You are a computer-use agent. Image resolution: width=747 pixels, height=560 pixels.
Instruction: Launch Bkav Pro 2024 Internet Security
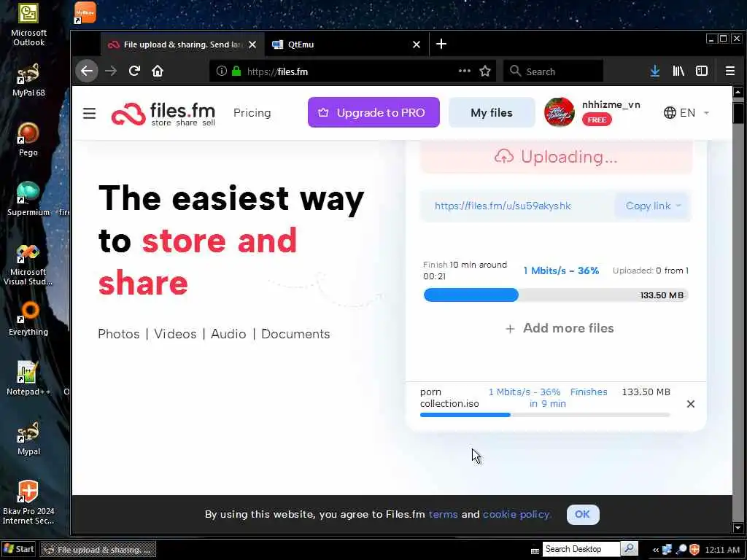pos(28,503)
